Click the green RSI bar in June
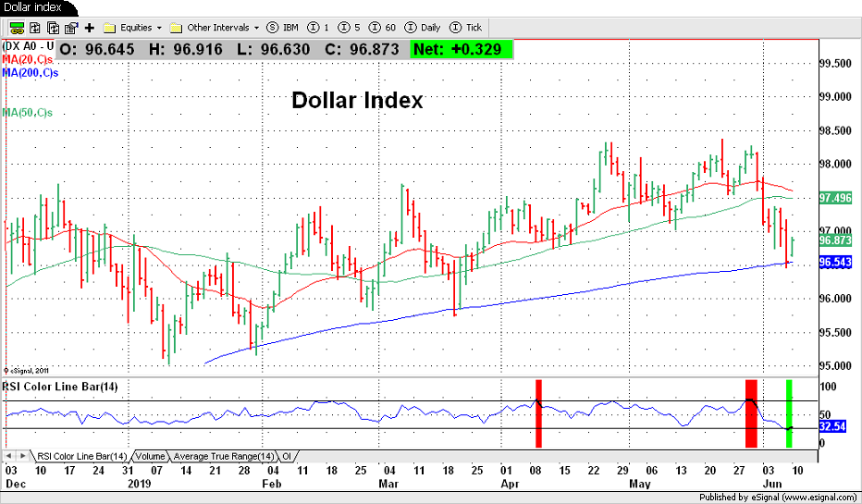Viewport: 862px width, 504px height. click(x=790, y=413)
